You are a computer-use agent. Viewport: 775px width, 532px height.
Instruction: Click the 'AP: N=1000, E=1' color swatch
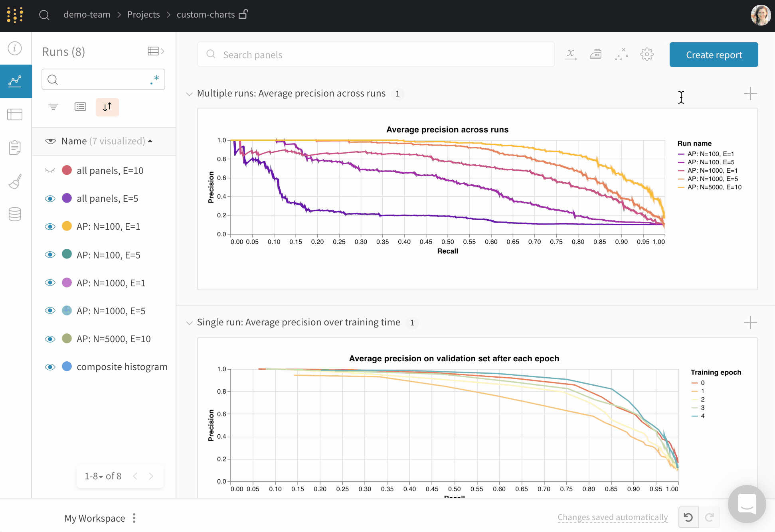coord(67,283)
